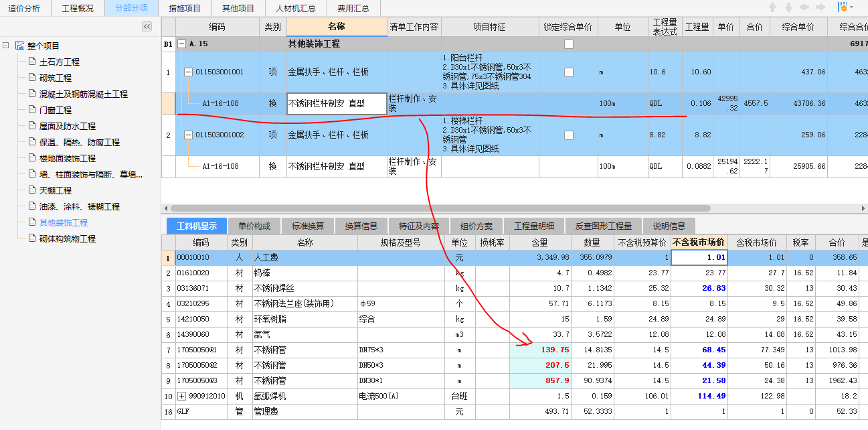The height and width of the screenshot is (430, 868).
Task: Open the 组价方案 detail tab
Action: [476, 226]
